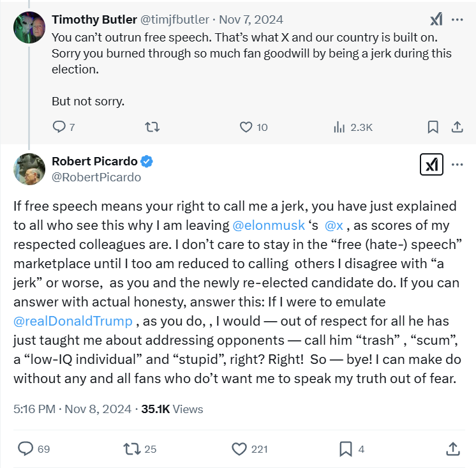The height and width of the screenshot is (468, 476).
Task: Reply to Robert Picardo's post
Action: coord(26,449)
